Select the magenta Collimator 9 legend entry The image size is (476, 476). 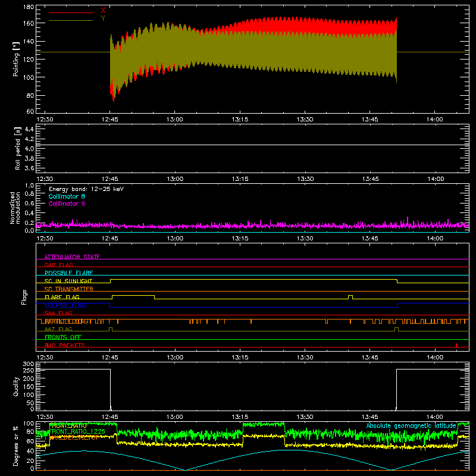pos(67,203)
